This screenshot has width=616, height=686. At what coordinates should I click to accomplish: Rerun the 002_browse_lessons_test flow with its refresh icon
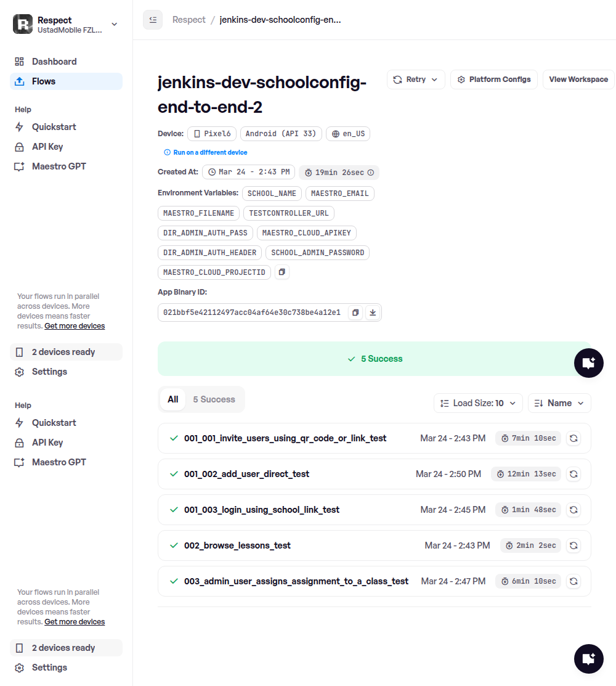[573, 545]
